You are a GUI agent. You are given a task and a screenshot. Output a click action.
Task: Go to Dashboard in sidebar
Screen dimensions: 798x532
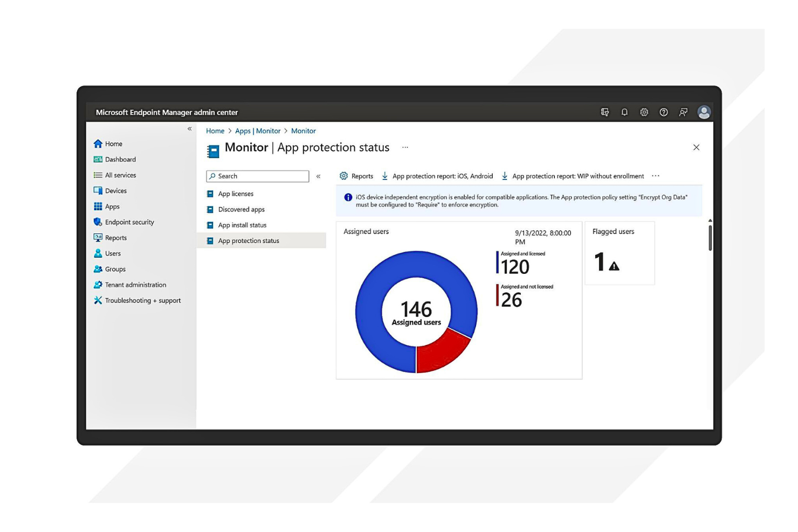[x=120, y=160]
